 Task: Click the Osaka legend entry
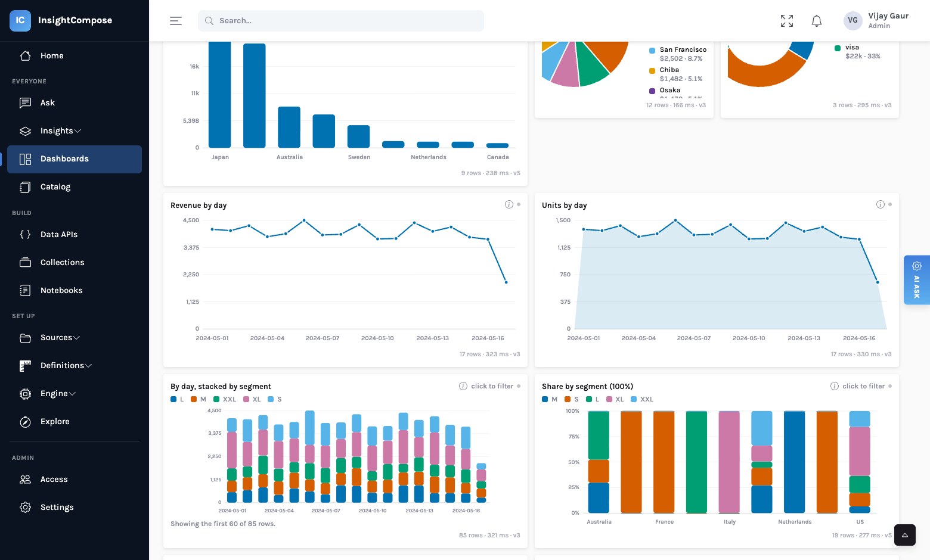coord(675,92)
